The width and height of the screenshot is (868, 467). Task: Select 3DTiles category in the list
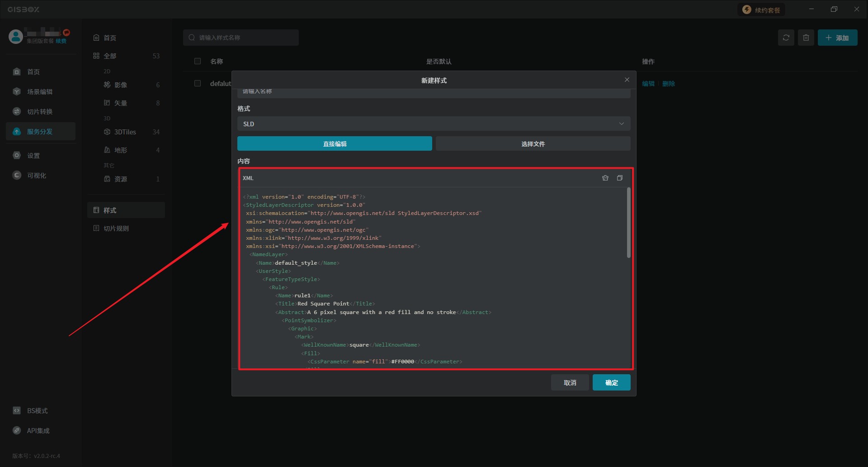125,132
